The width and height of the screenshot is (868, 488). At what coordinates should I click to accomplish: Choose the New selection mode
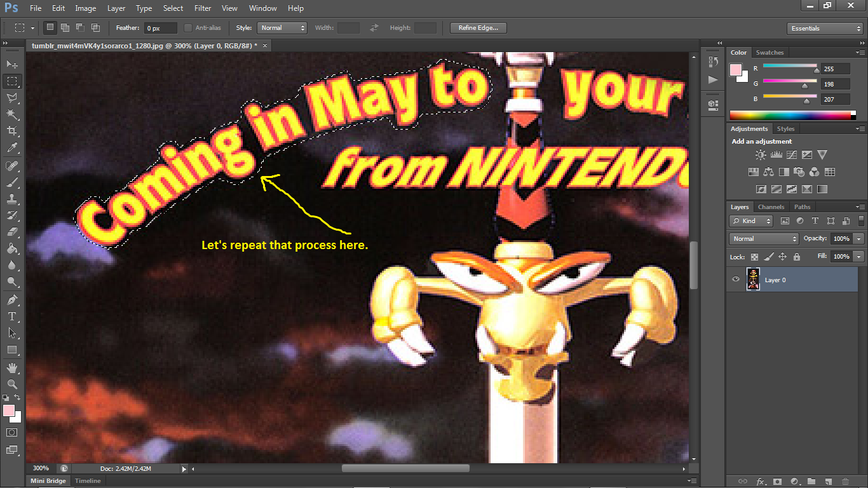pyautogui.click(x=50, y=27)
